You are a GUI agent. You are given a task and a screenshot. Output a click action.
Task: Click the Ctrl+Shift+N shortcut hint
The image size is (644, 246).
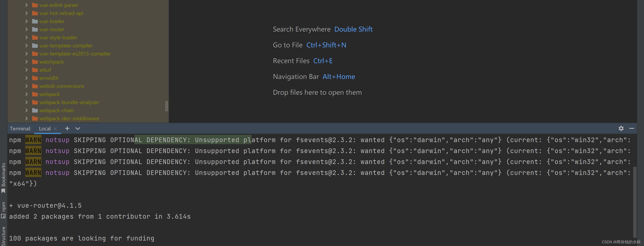[x=326, y=45]
